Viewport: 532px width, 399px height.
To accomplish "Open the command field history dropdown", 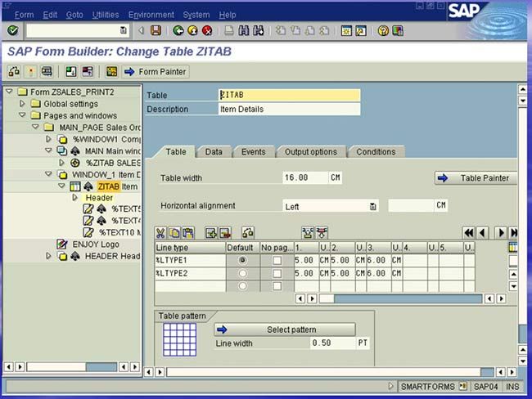I will coord(123,30).
